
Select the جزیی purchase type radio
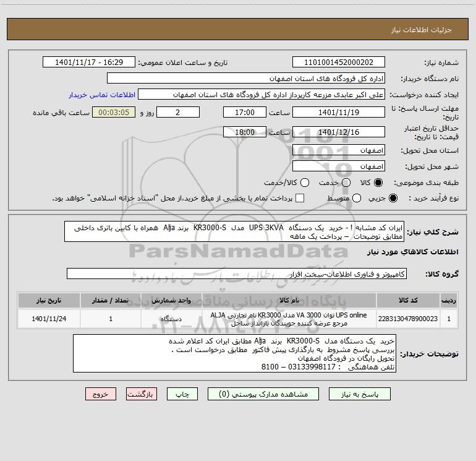tap(393, 198)
